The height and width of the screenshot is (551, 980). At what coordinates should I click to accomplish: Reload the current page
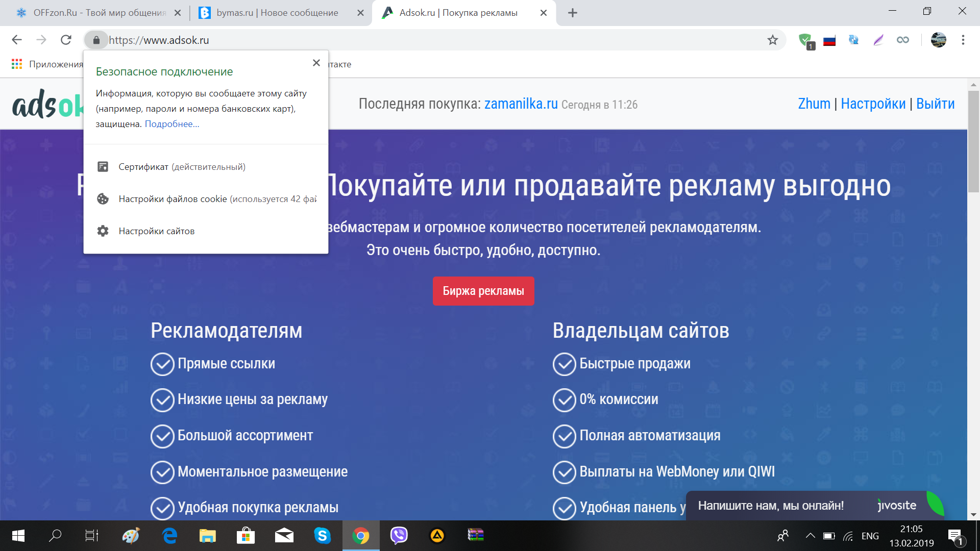[66, 40]
